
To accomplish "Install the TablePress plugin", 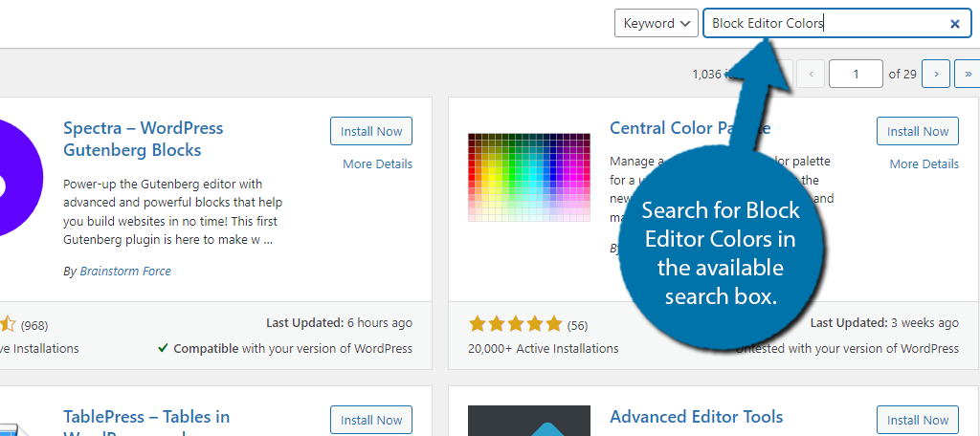I will pyautogui.click(x=371, y=420).
